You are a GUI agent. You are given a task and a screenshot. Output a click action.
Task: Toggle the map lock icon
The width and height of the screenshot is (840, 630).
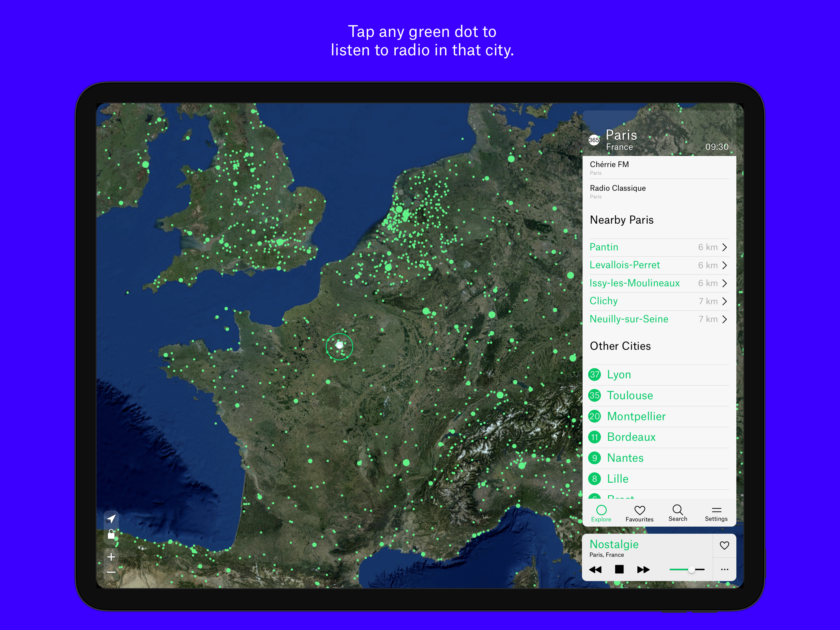pos(111,535)
